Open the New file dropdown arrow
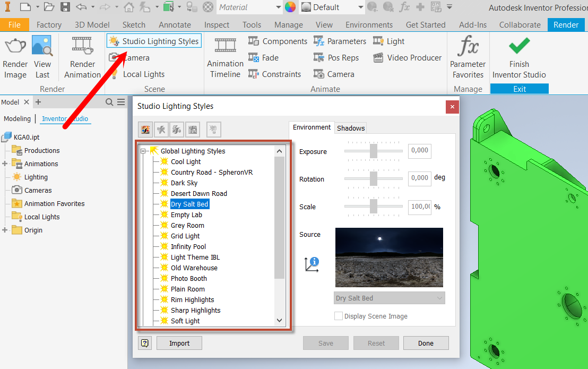 37,7
